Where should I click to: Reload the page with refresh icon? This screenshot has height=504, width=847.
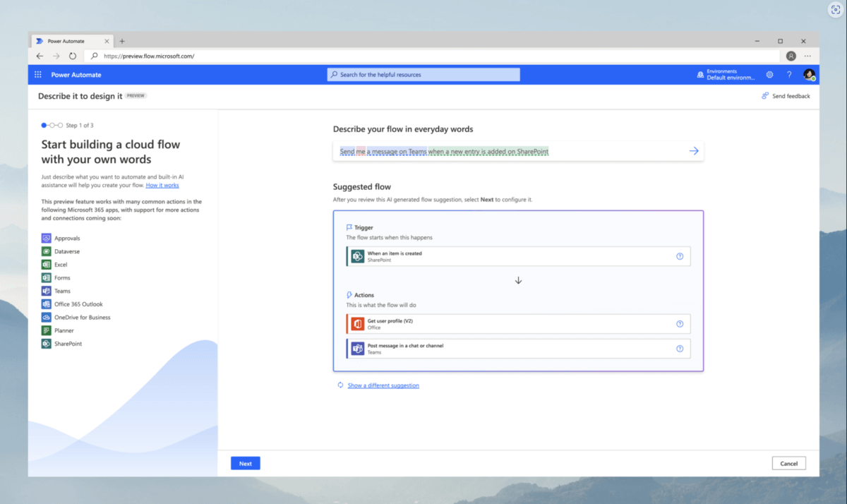pyautogui.click(x=73, y=56)
